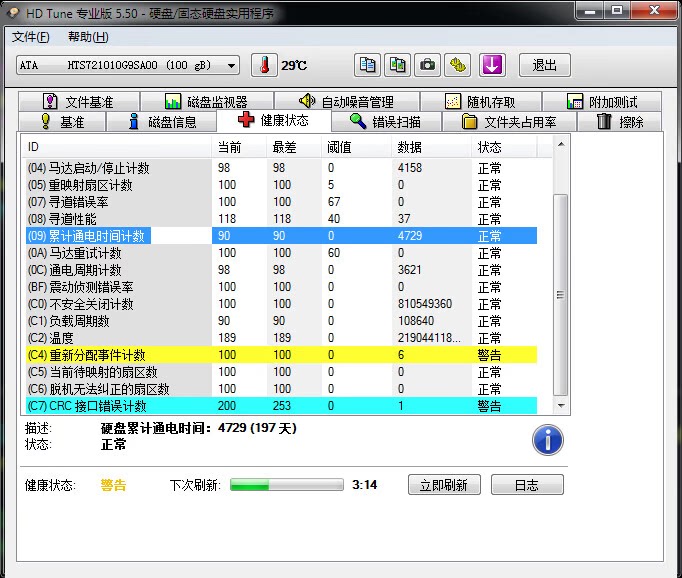Image resolution: width=682 pixels, height=578 pixels.
Task: Switch to the 磁盘监视器 tab
Action: [x=207, y=102]
